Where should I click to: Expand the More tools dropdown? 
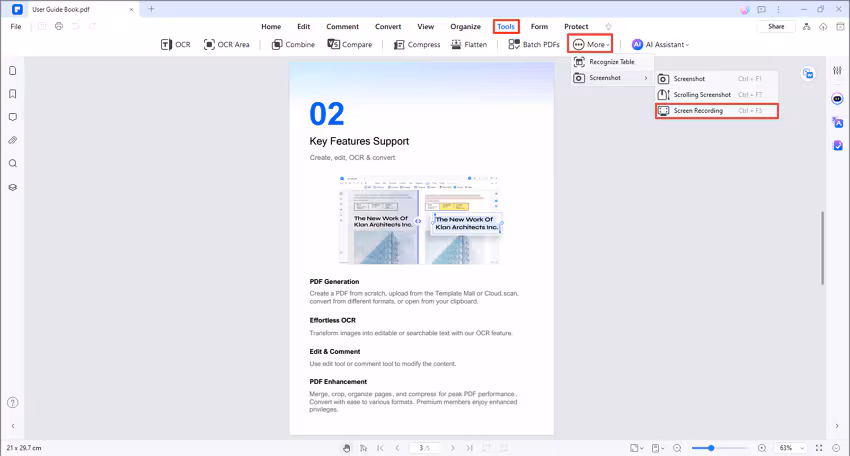point(590,45)
